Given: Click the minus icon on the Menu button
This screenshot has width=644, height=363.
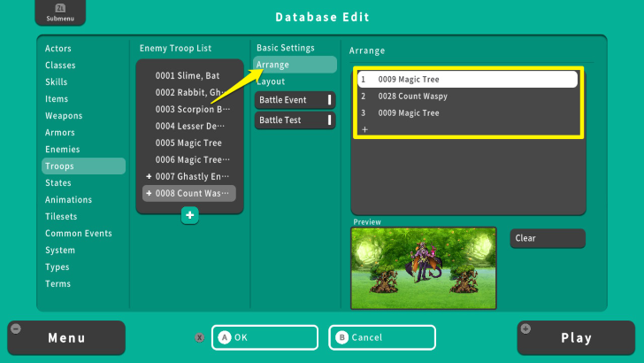Looking at the screenshot, I should (16, 328).
